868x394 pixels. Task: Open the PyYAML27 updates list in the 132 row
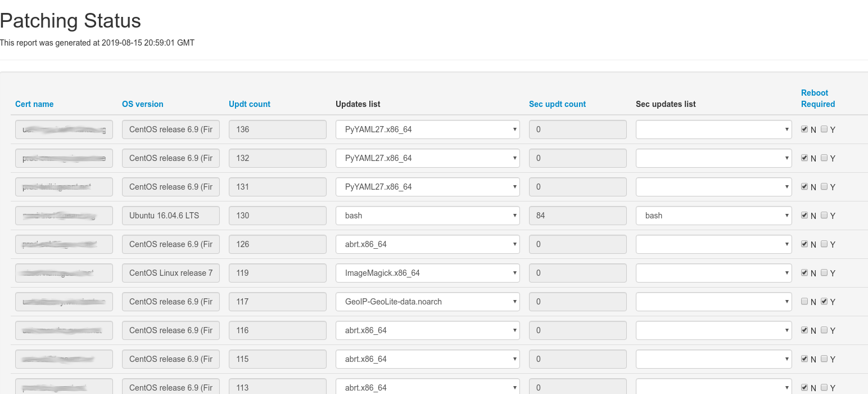tap(428, 158)
